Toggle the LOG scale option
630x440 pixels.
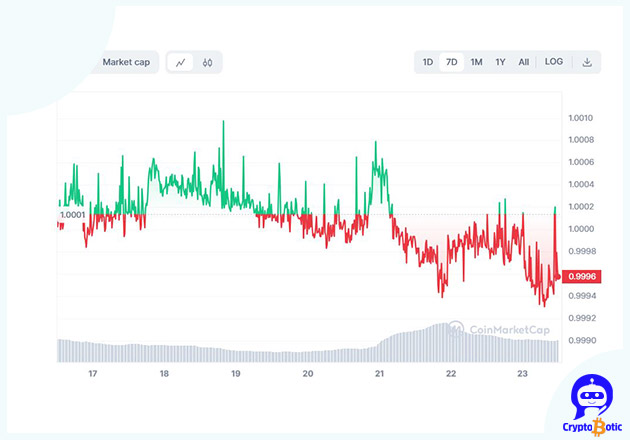[554, 62]
